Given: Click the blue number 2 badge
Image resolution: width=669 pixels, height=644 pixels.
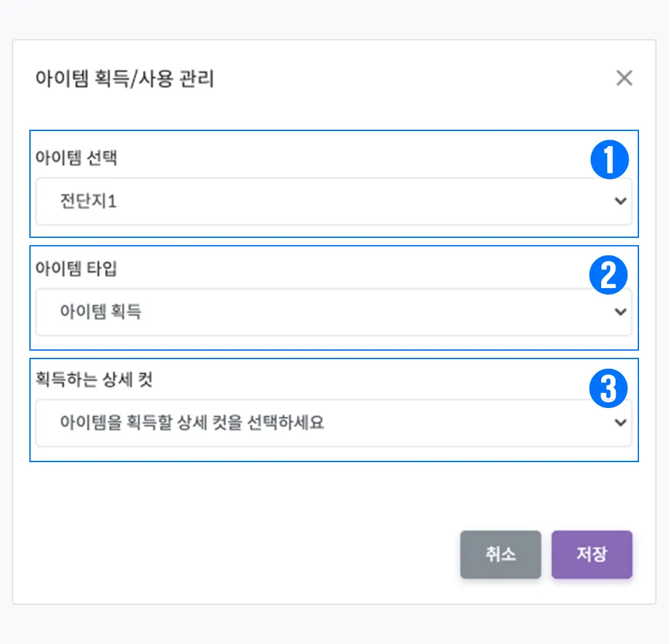Looking at the screenshot, I should pos(608,275).
